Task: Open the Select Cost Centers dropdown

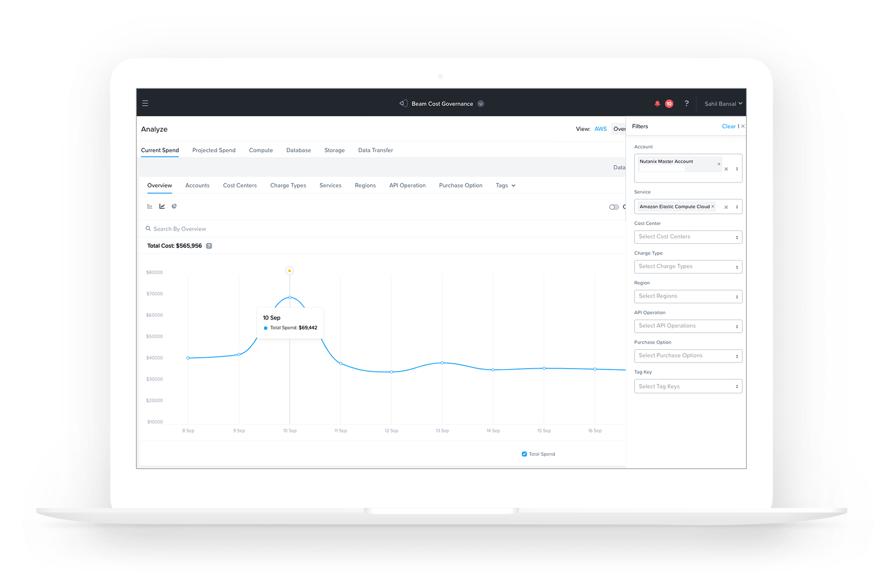Action: tap(688, 237)
